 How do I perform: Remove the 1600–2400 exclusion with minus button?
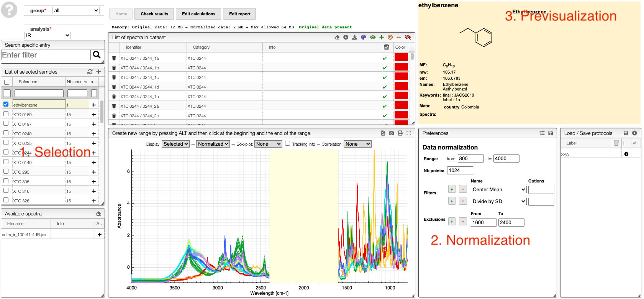463,222
